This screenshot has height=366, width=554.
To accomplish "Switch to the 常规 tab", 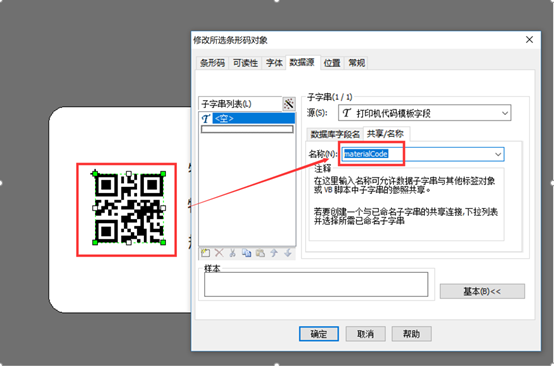I will point(356,63).
